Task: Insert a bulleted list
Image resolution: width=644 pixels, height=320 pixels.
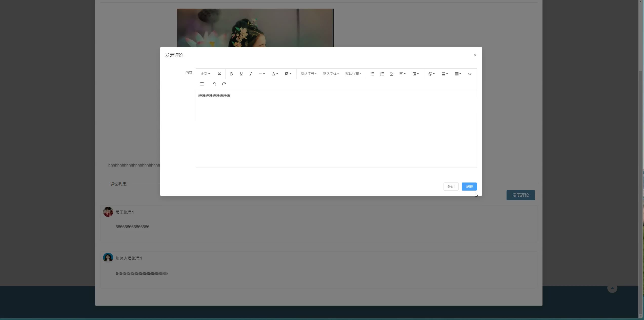Action: 372,74
